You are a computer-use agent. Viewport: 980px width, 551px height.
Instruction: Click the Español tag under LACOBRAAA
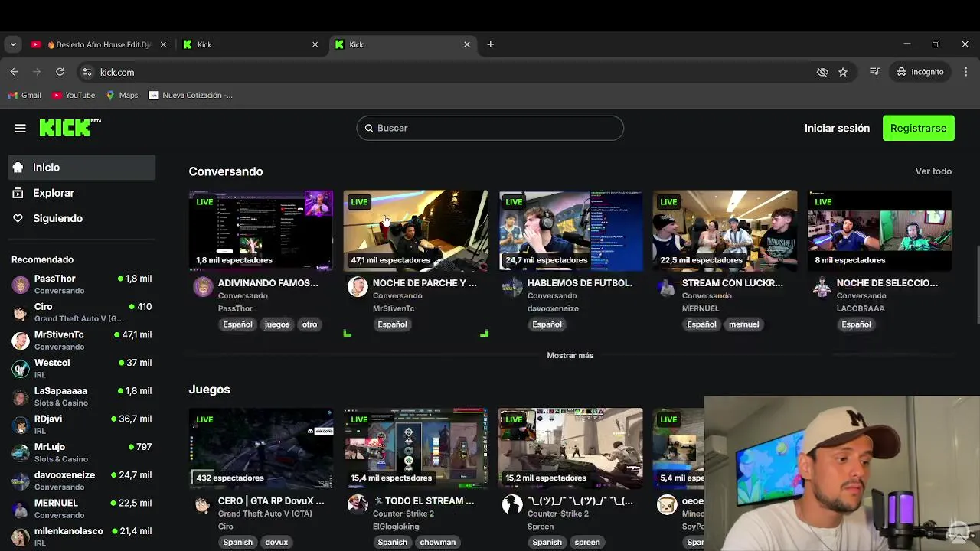[x=856, y=324]
